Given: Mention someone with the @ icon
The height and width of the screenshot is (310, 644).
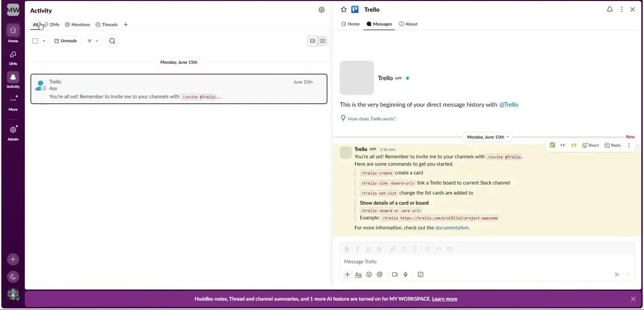Looking at the screenshot, I should [380, 275].
